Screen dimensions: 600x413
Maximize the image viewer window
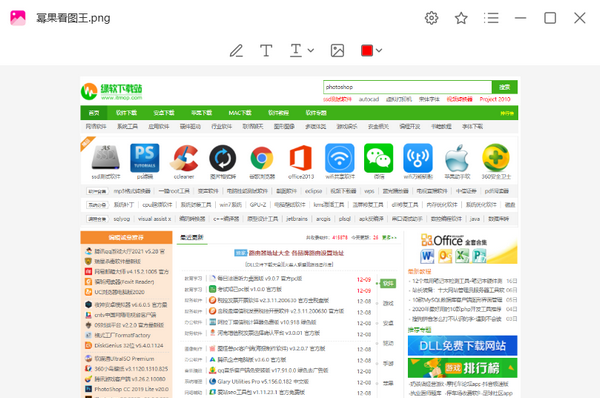coord(550,18)
